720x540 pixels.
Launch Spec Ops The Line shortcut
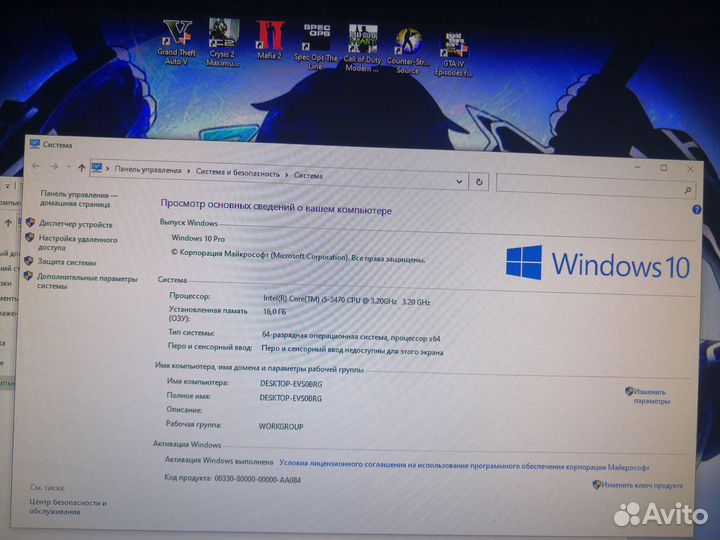[316, 41]
